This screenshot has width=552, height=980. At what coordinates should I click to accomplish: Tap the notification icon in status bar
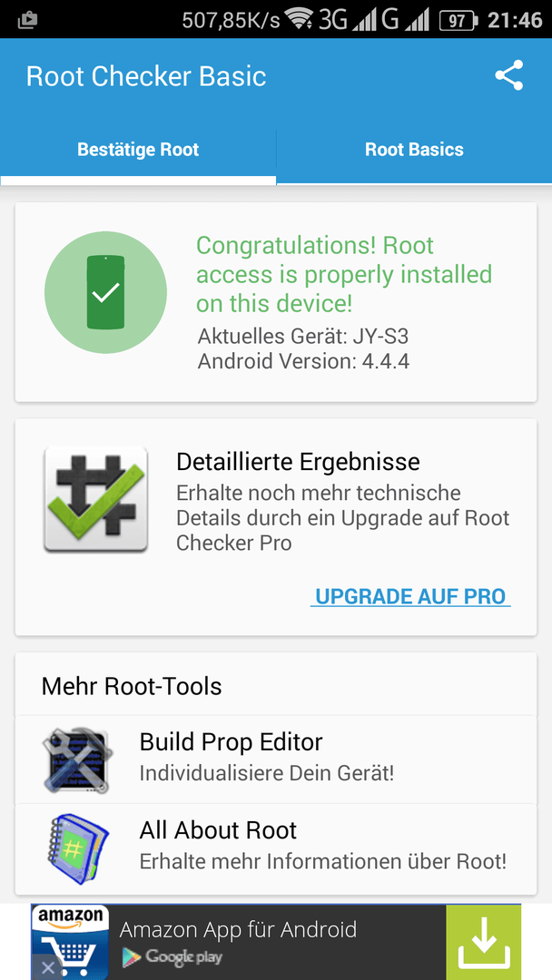[27, 21]
